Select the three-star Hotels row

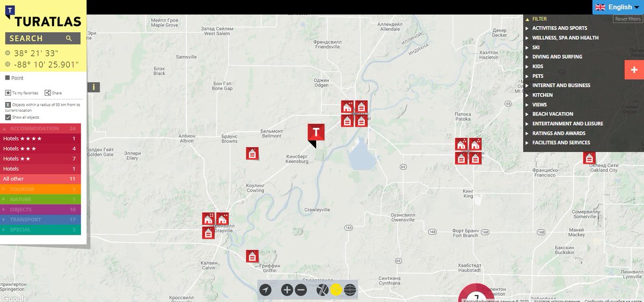coord(41,149)
